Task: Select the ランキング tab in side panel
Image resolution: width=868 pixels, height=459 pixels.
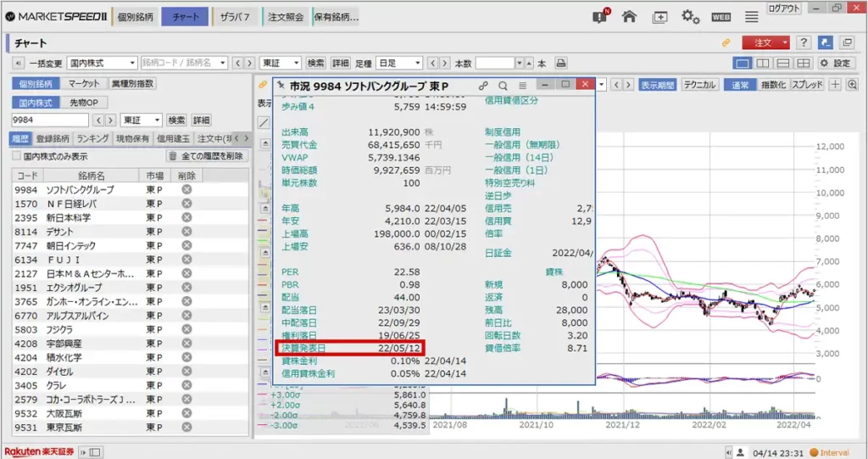Action: (92, 138)
